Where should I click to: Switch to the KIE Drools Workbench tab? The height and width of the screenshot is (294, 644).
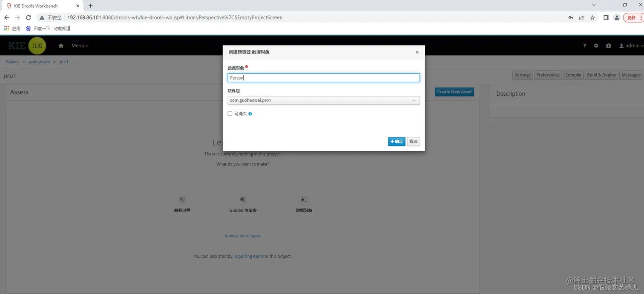tap(43, 6)
